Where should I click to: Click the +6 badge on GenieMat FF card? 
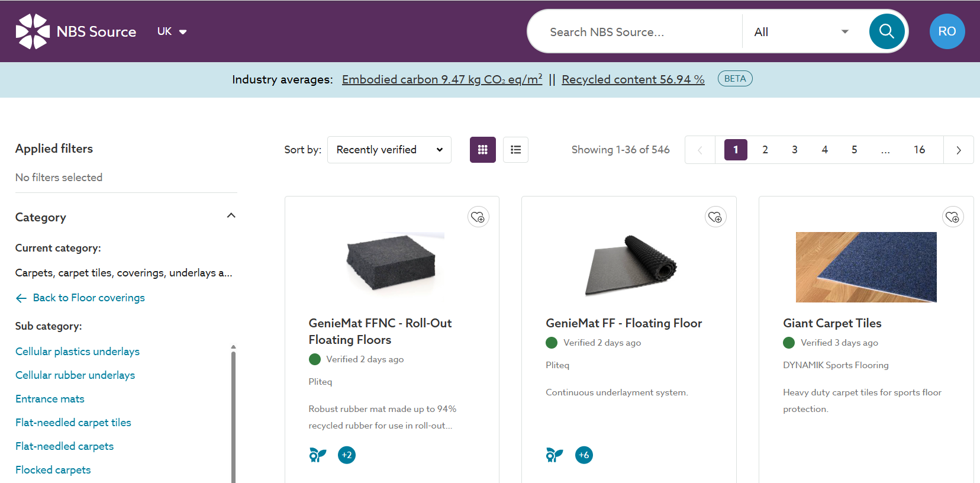coord(584,455)
